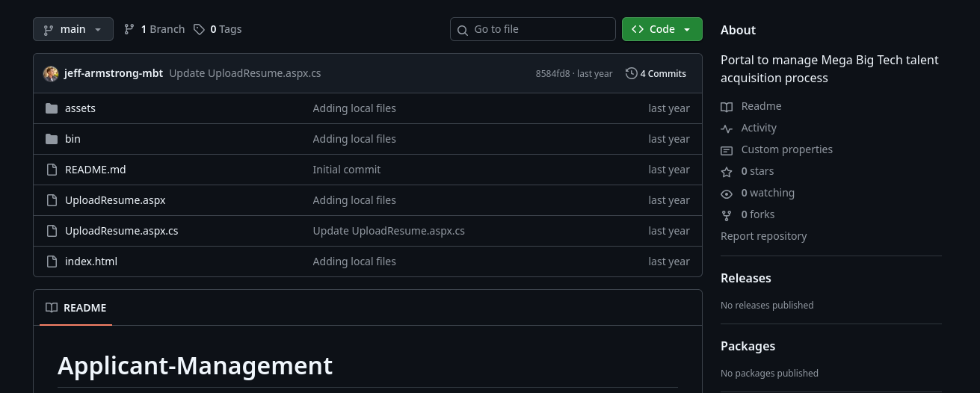Screen dimensions: 980x393
Task: Click the star icon beside 0 stars
Action: (x=727, y=172)
